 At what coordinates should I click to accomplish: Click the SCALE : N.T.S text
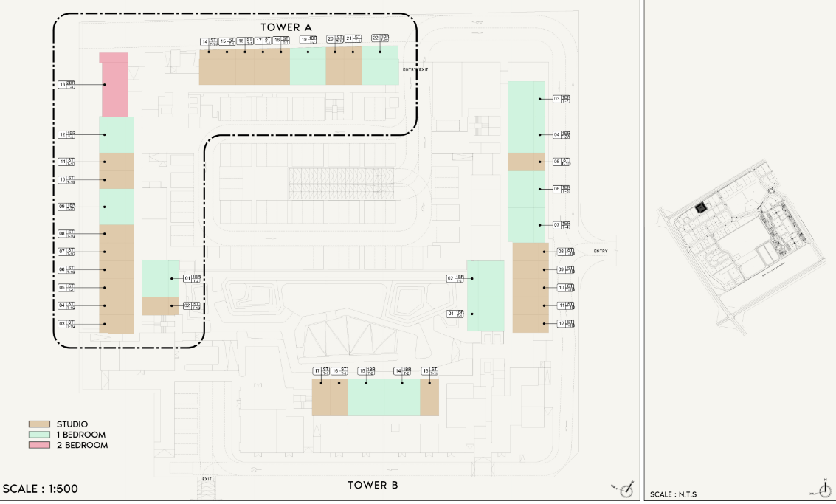(673, 494)
